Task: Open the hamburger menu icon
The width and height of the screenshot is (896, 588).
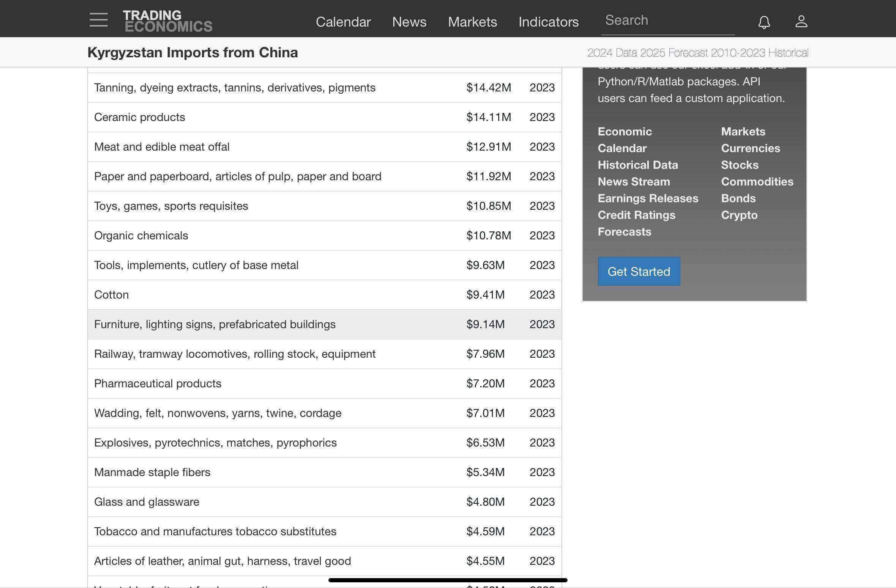Action: tap(99, 20)
